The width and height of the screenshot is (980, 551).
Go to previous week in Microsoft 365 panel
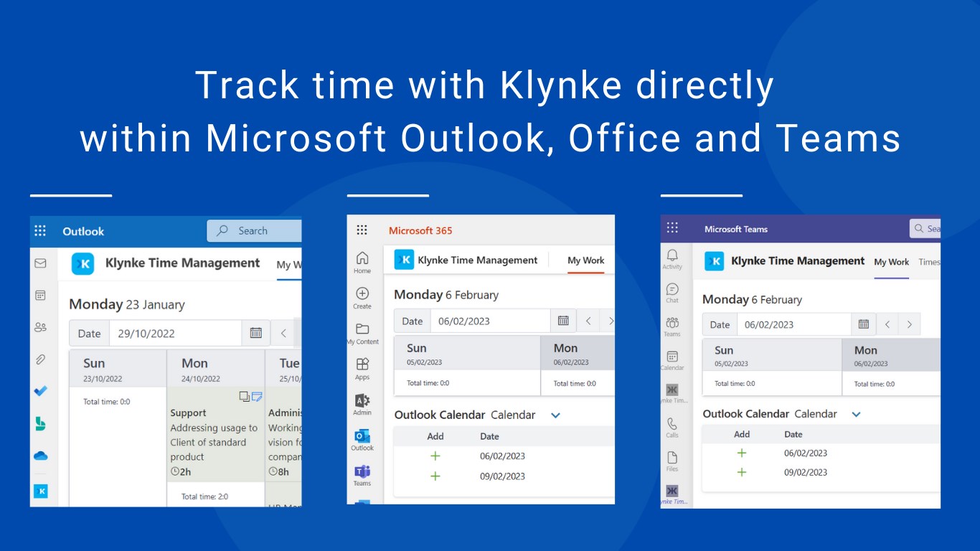pyautogui.click(x=588, y=321)
